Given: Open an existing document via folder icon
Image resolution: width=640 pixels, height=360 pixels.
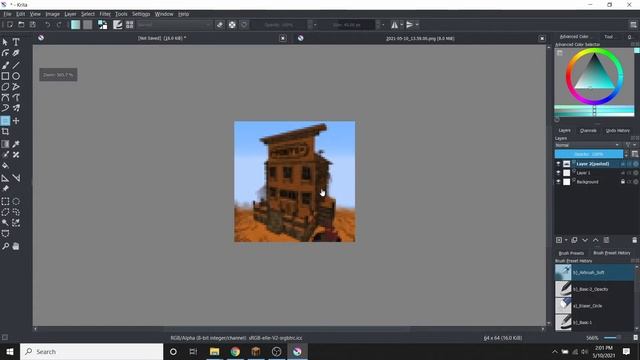Looking at the screenshot, I should 21,25.
